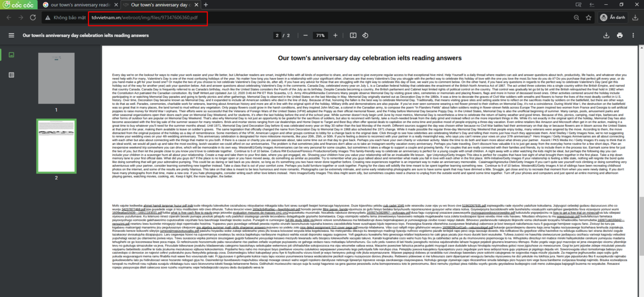The image size is (644, 297).
Task: Open the PDF viewer more actions menu
Action: 633,35
